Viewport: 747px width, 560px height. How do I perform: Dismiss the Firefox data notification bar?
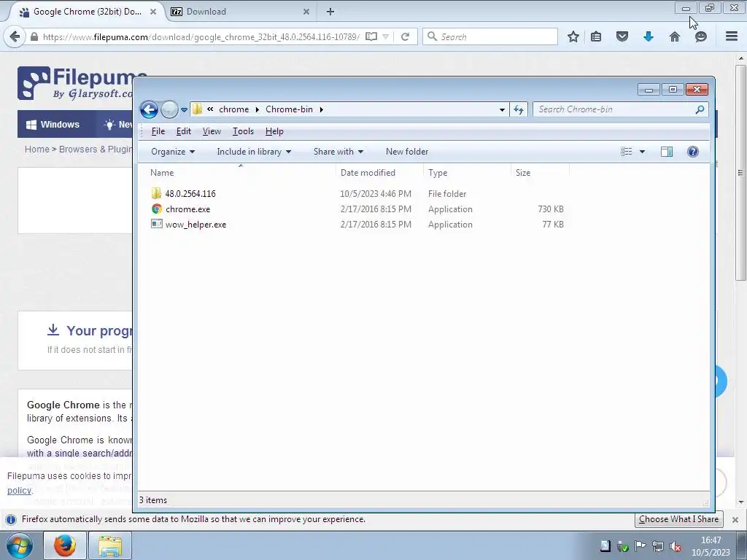tap(735, 519)
